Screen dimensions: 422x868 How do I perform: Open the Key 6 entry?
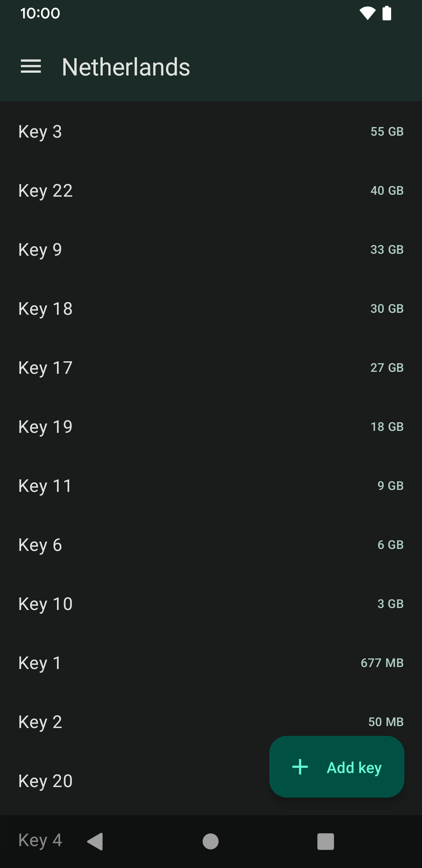[211, 545]
